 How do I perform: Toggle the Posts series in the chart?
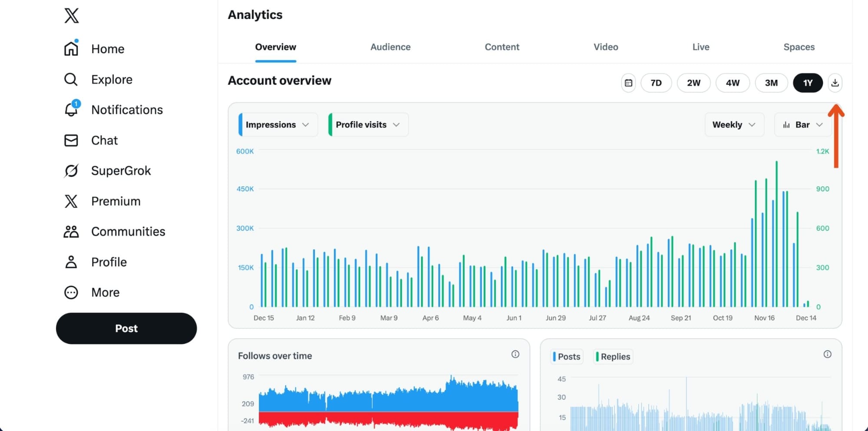click(566, 356)
